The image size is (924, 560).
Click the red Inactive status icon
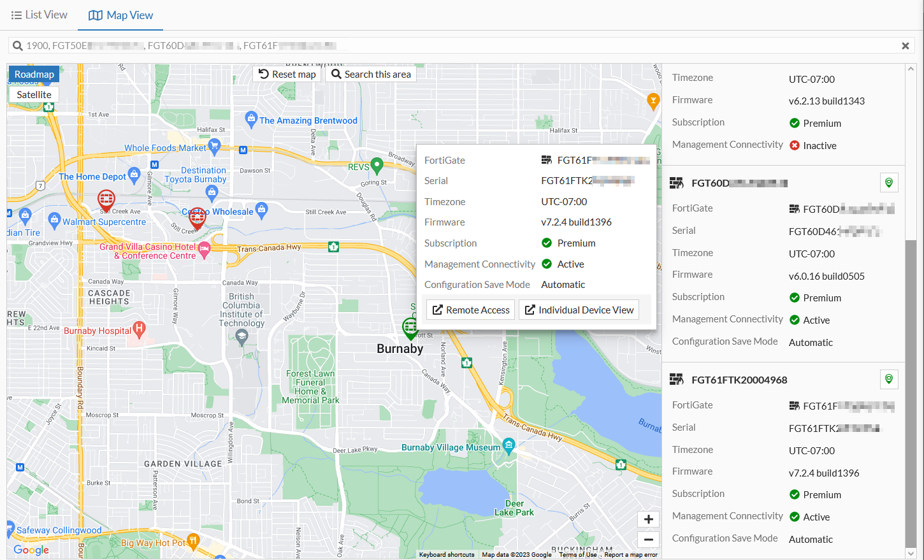pyautogui.click(x=795, y=145)
